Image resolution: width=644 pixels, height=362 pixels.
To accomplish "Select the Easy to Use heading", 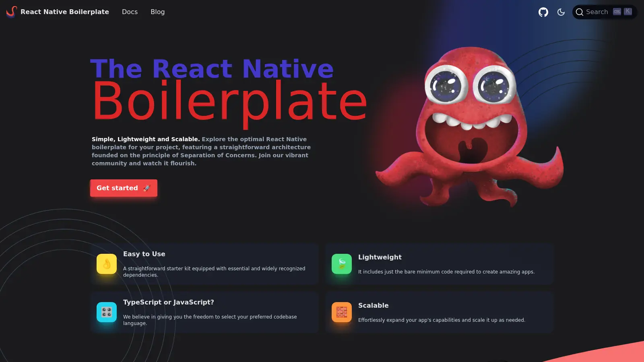I will point(144,254).
